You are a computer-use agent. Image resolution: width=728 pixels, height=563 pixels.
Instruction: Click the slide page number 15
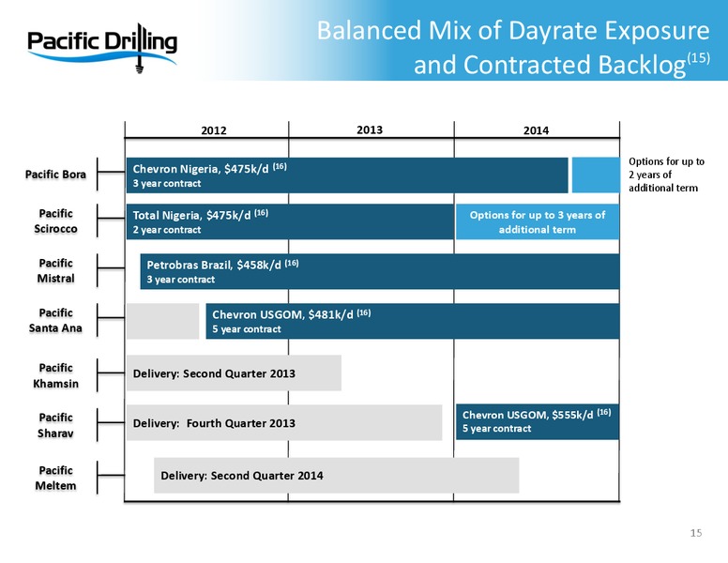(695, 533)
